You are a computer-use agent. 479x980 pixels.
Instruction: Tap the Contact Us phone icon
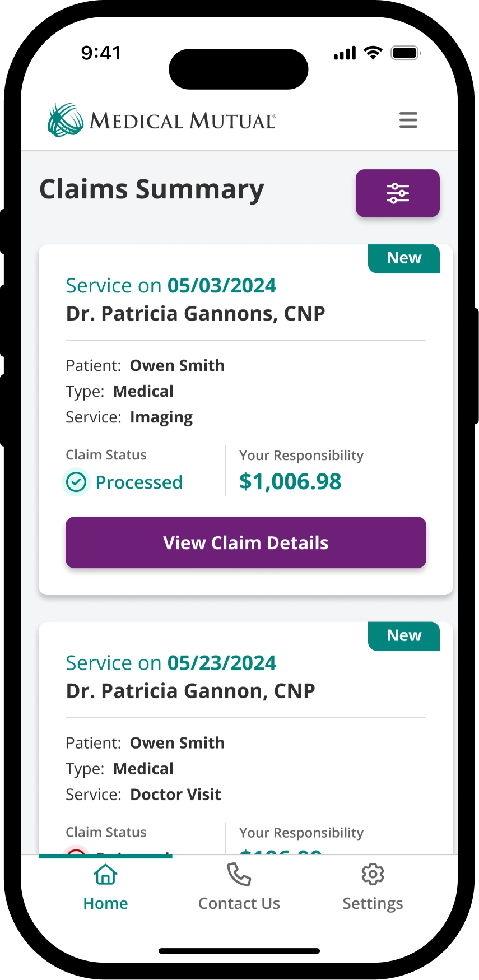[x=239, y=874]
